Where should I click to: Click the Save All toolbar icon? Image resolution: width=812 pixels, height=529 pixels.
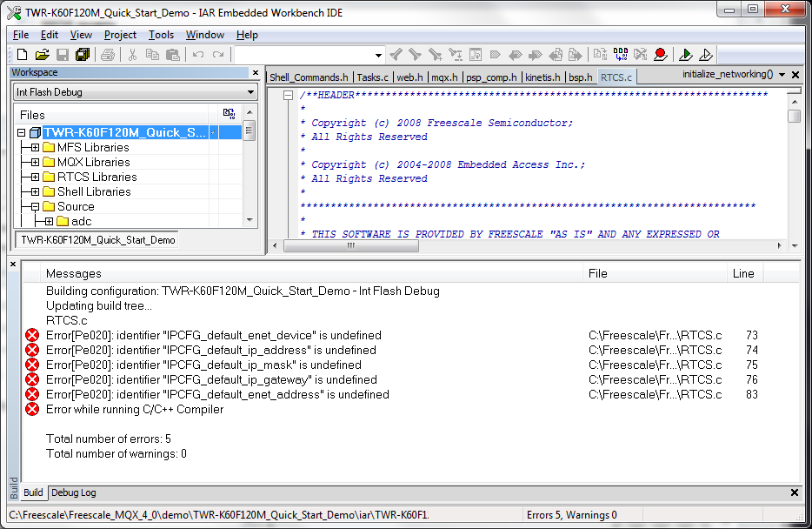[x=83, y=55]
